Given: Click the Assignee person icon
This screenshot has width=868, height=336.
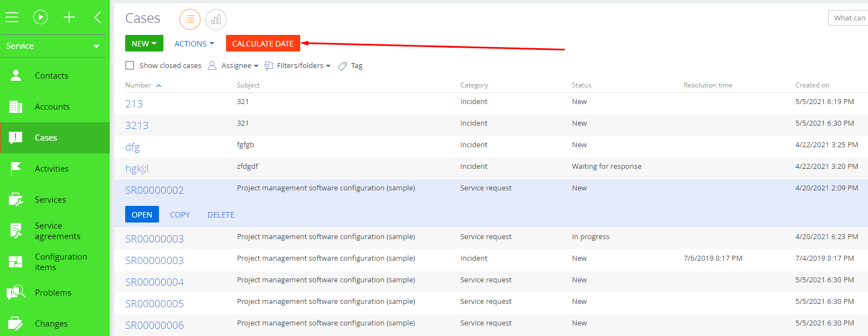Looking at the screenshot, I should 212,66.
